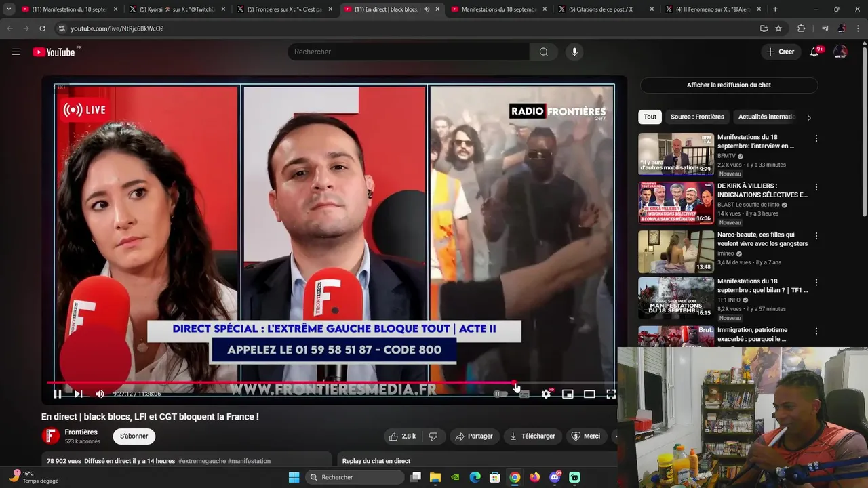Click the Créer create button
The image size is (868, 488).
coord(780,52)
